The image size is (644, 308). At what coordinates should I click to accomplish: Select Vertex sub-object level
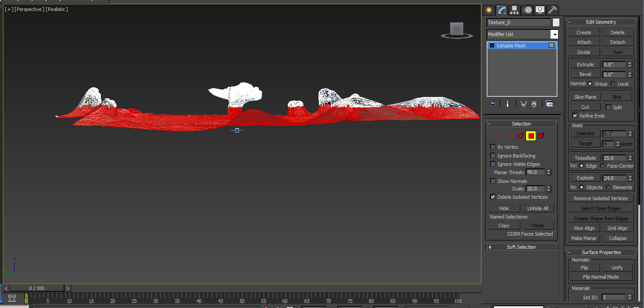coord(500,136)
